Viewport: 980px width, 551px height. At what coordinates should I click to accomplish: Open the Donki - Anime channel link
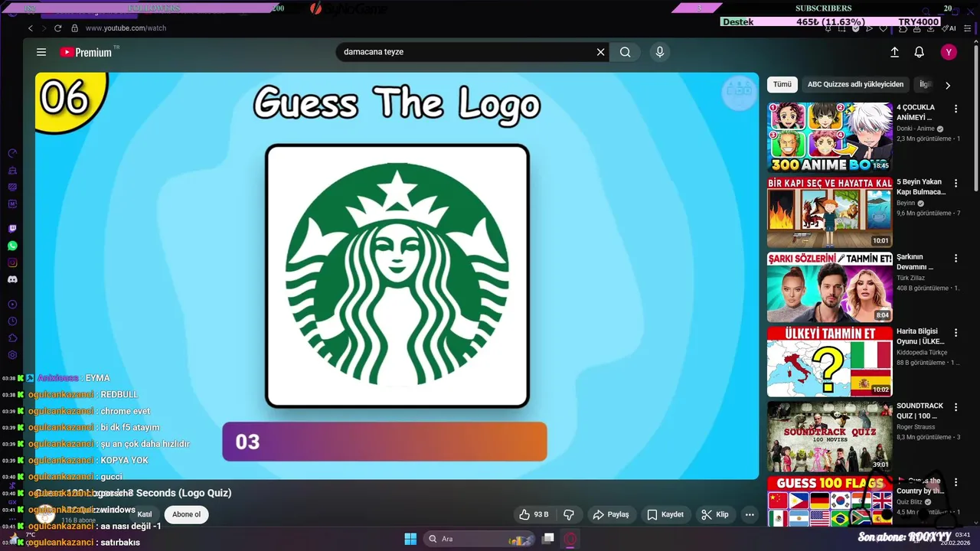916,129
